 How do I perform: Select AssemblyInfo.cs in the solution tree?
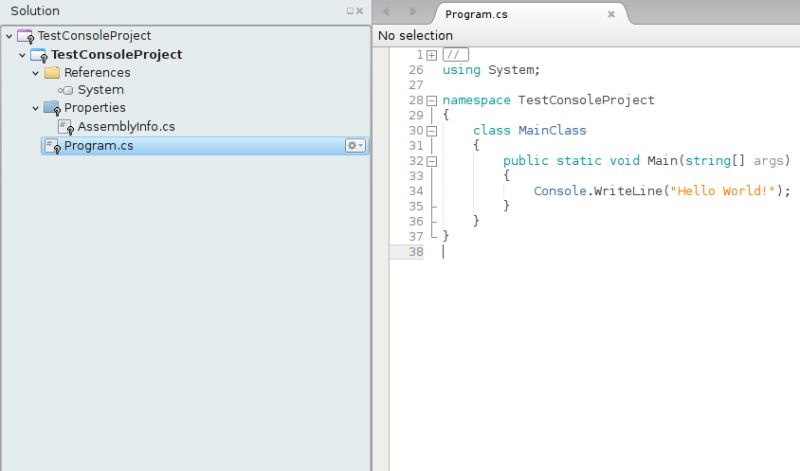(x=126, y=127)
